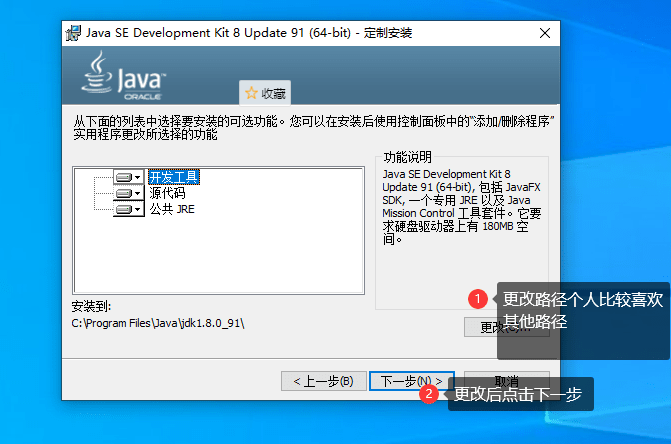Close the Java SE installer window
Screen dimensions: 671x444
(545, 32)
